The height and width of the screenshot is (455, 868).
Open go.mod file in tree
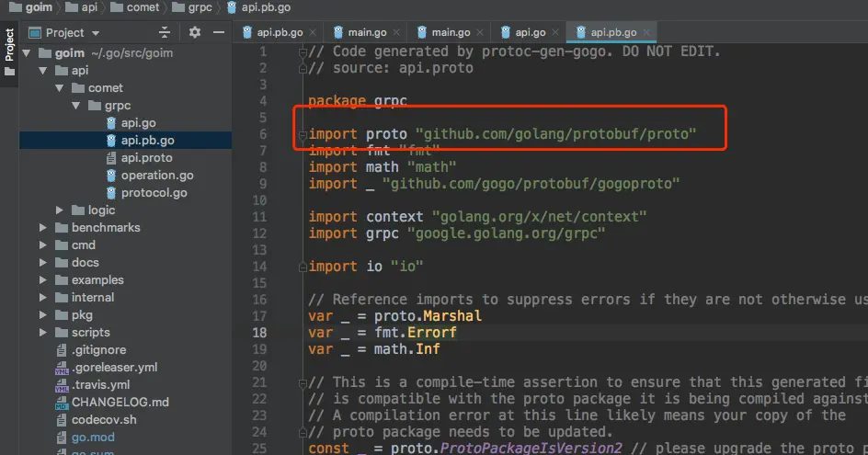pos(93,438)
